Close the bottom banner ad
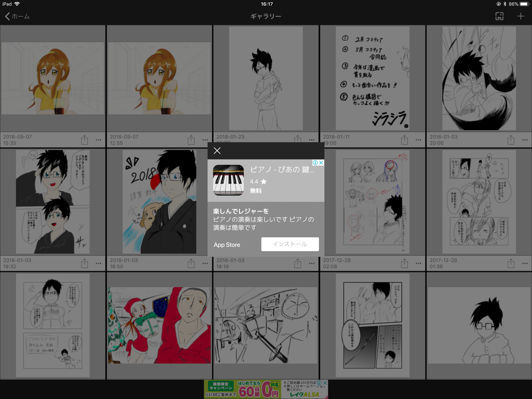This screenshot has width=532, height=399. coord(325,383)
